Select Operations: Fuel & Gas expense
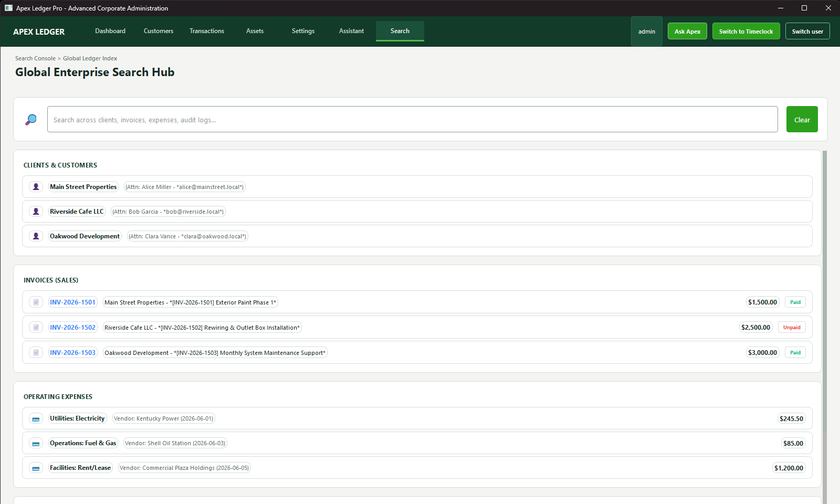Viewport: 840px width, 504px height. click(83, 443)
